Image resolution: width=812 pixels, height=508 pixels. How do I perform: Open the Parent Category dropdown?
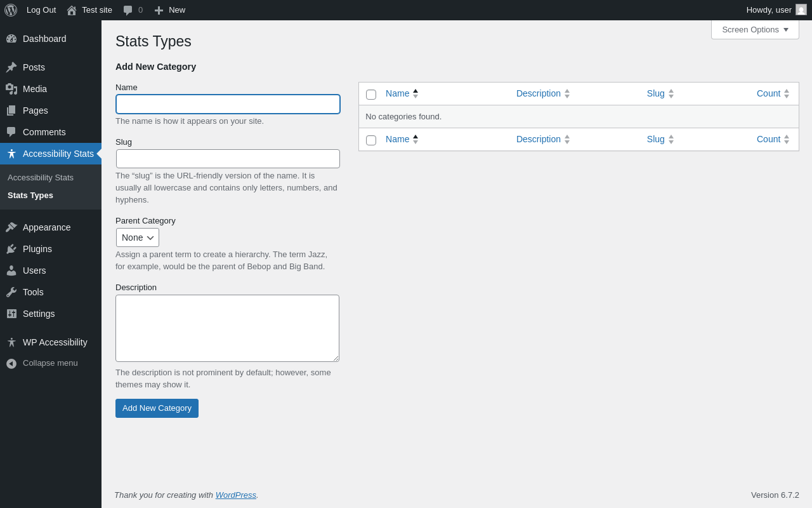[138, 237]
